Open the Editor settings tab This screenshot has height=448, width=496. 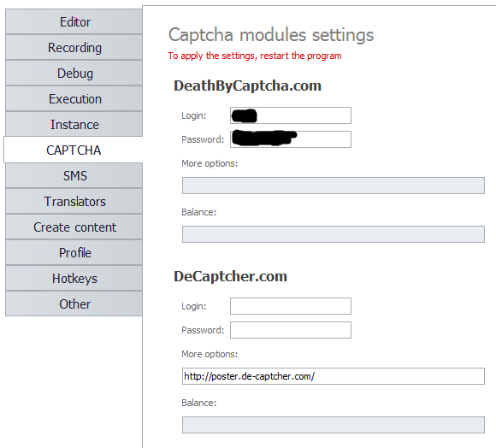74,22
